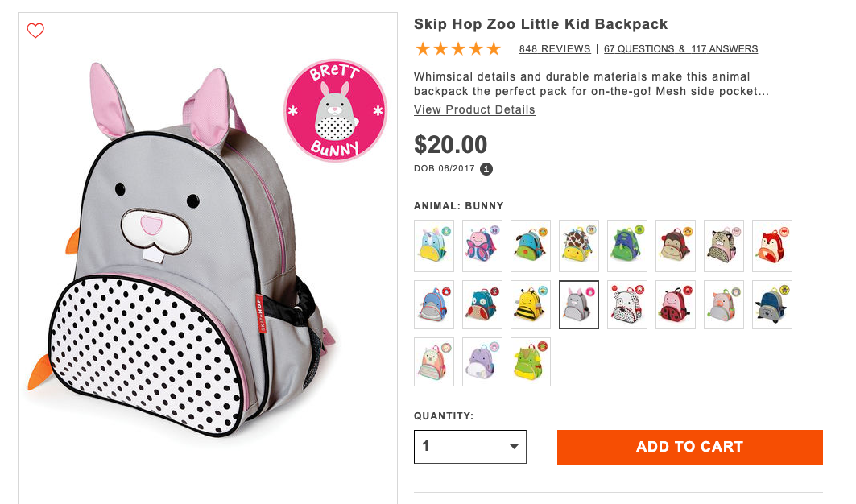Image resolution: width=856 pixels, height=504 pixels.
Task: Select the ladybug backpack thumbnail
Action: coord(676,305)
